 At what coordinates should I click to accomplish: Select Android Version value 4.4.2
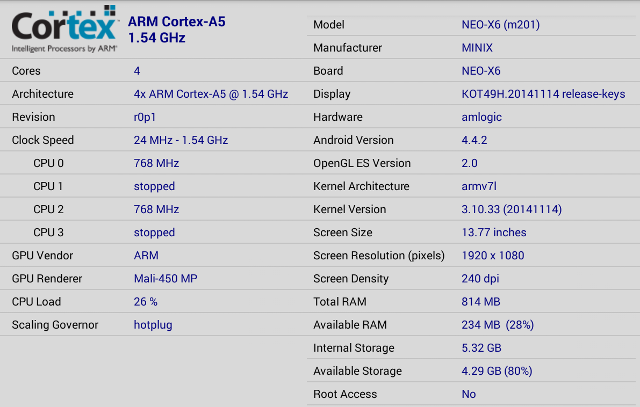click(x=474, y=140)
